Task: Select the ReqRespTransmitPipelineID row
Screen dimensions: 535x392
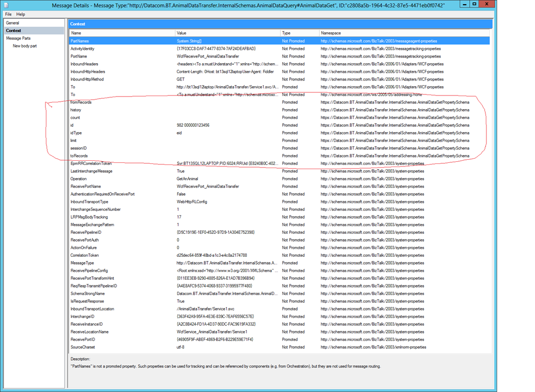Action: tap(280, 286)
